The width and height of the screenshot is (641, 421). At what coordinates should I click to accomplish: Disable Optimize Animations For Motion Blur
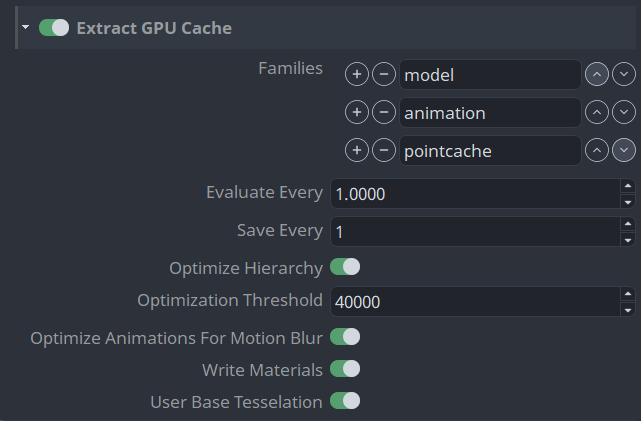(x=345, y=337)
